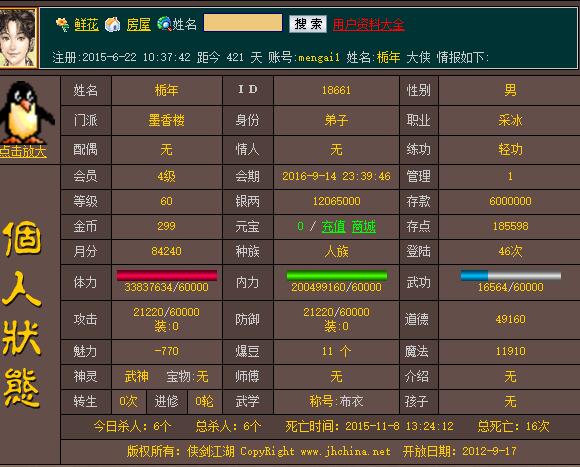Select the 身份 value 弟子
Viewport: 580px width, 467px height.
point(336,120)
